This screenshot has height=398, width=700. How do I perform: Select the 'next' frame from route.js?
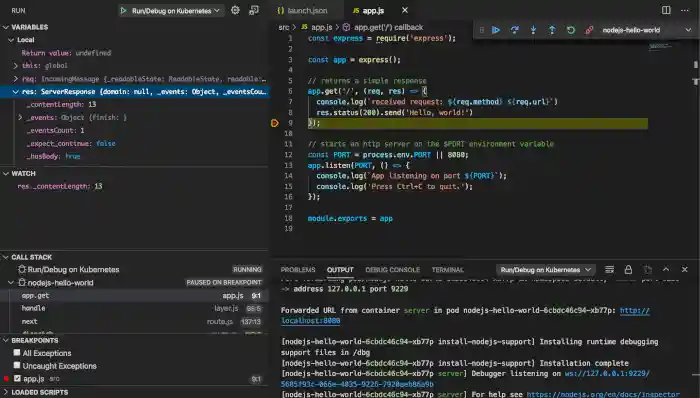click(x=134, y=321)
